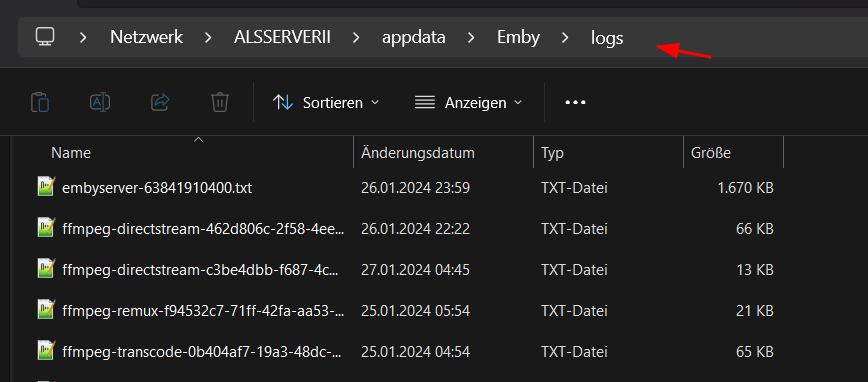Click the Rename icon in toolbar
868x382 pixels.
click(100, 102)
